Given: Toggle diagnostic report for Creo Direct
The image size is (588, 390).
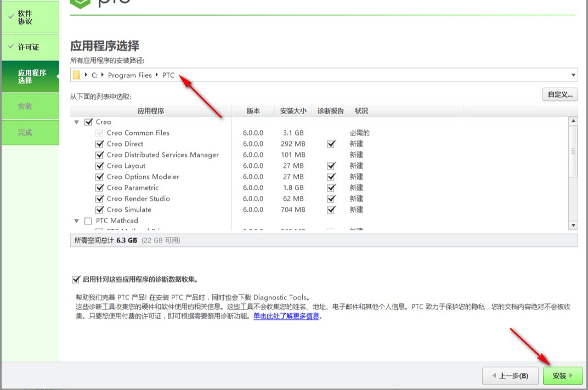Looking at the screenshot, I should click(331, 144).
